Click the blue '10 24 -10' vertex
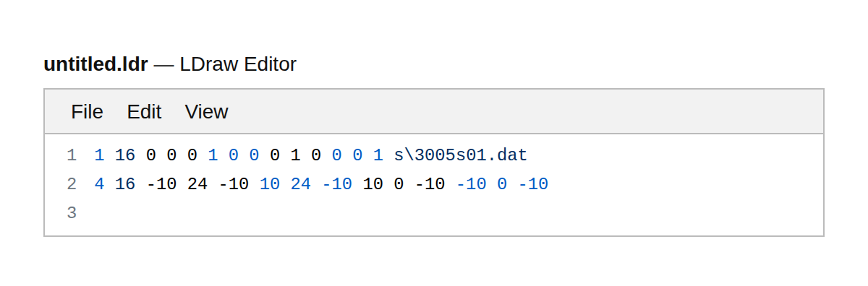This screenshot has width=868, height=286. (306, 184)
